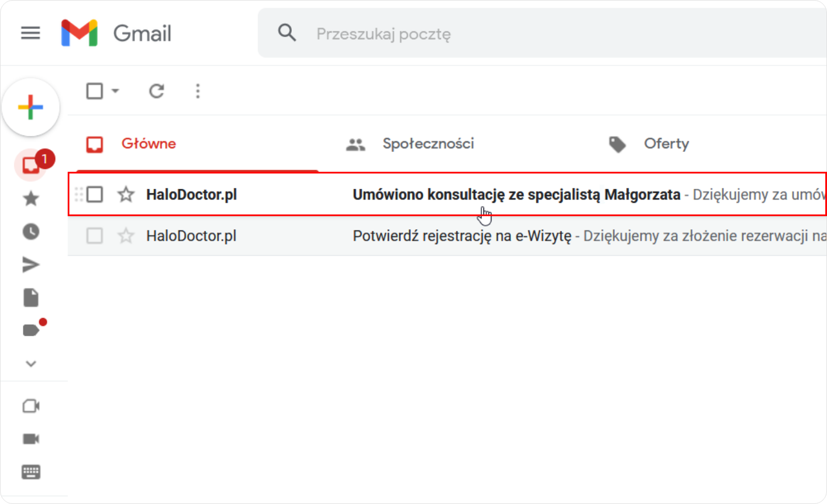Open snoozed messages clock icon
Screen dimensions: 827x504
click(31, 232)
